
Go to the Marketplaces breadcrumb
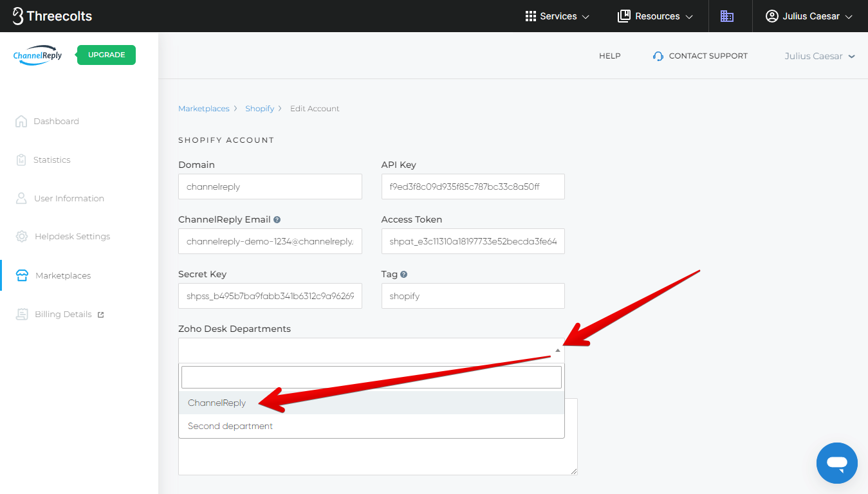click(204, 109)
